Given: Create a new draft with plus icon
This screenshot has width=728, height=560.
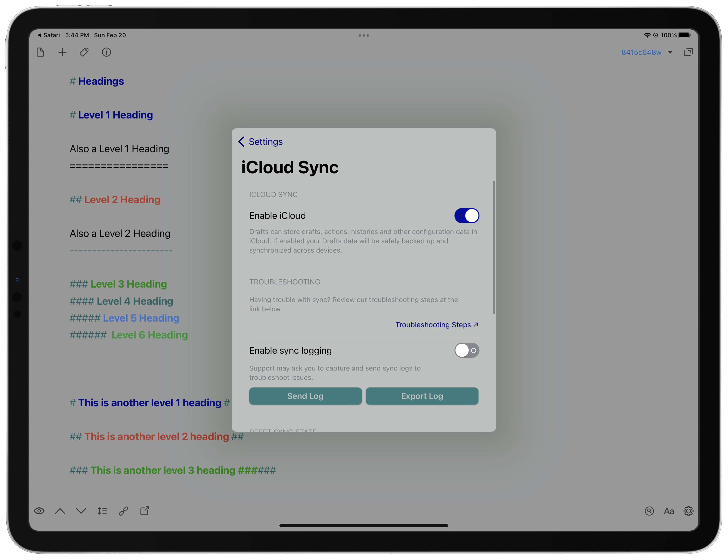Looking at the screenshot, I should click(62, 52).
